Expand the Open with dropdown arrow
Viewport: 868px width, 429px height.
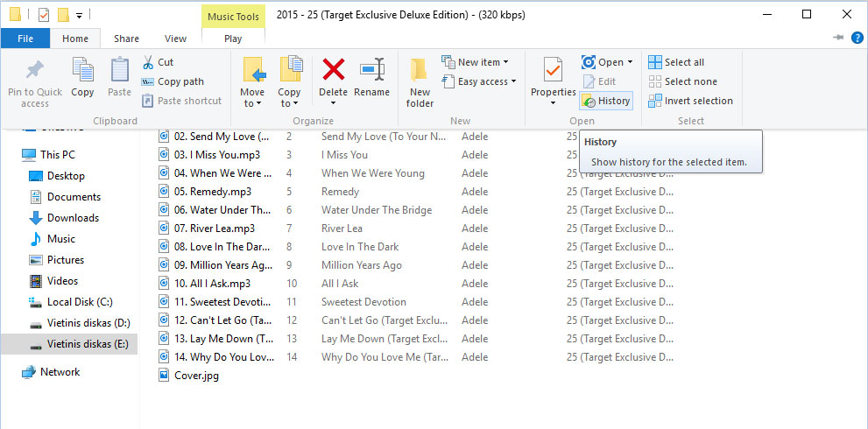pyautogui.click(x=630, y=62)
